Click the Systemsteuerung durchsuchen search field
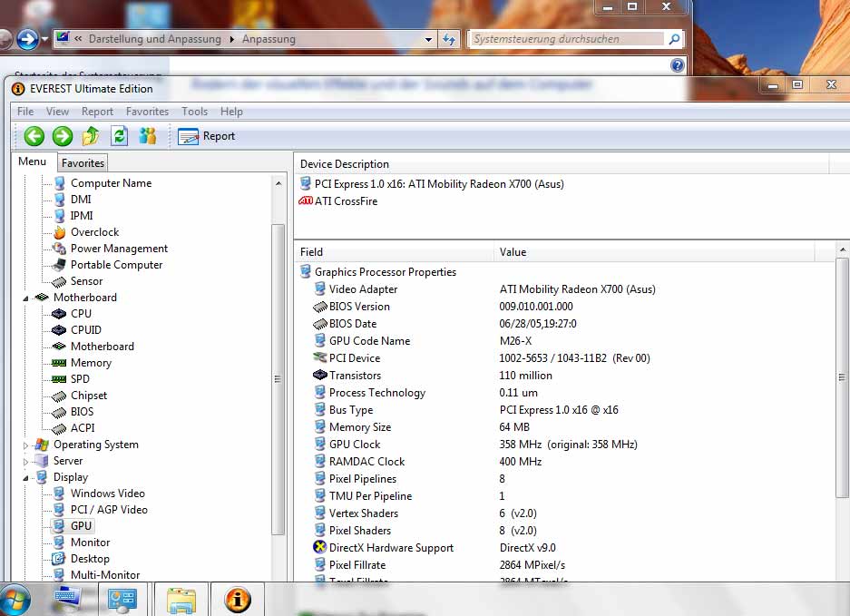This screenshot has width=850, height=616. tap(568, 39)
